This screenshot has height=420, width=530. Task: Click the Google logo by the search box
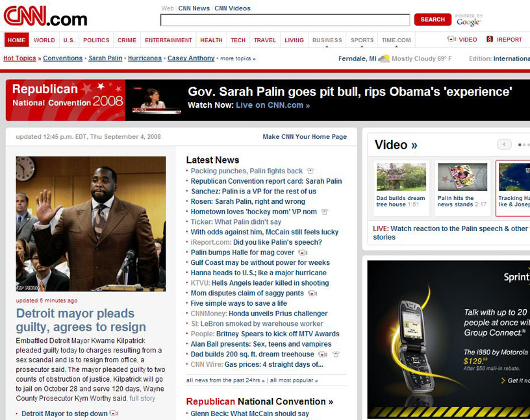click(468, 21)
